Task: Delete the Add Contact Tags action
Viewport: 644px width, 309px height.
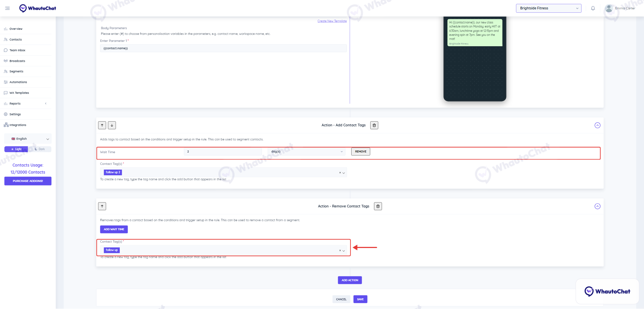Action: pyautogui.click(x=374, y=125)
